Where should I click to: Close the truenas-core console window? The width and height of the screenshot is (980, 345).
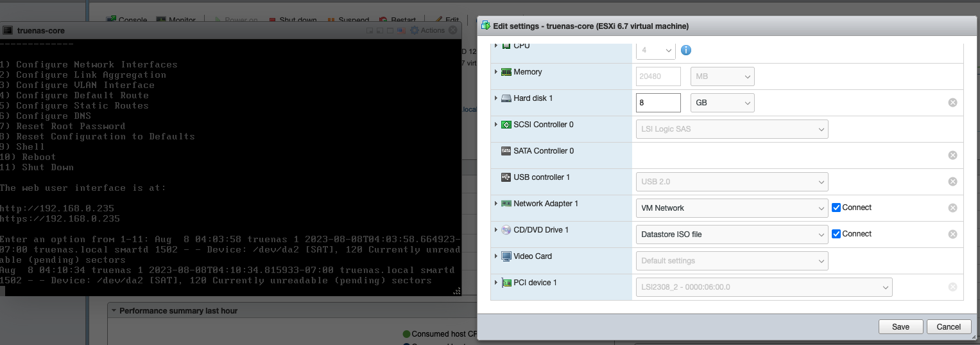[453, 30]
